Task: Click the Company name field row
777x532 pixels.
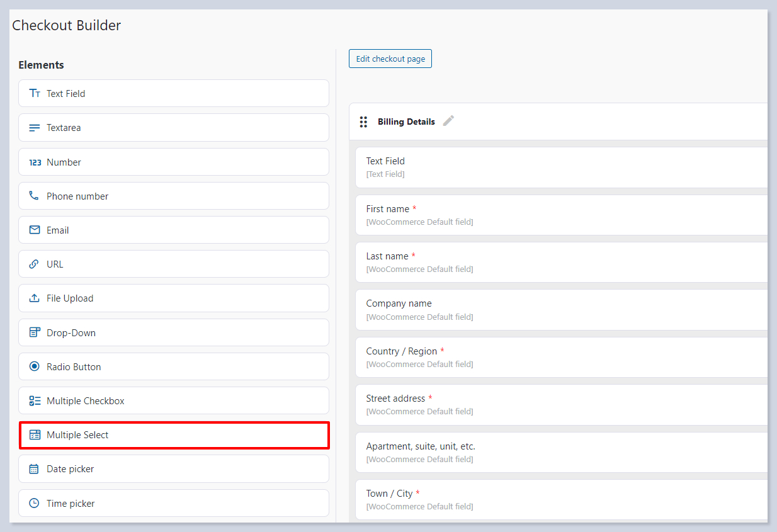Action: point(560,310)
